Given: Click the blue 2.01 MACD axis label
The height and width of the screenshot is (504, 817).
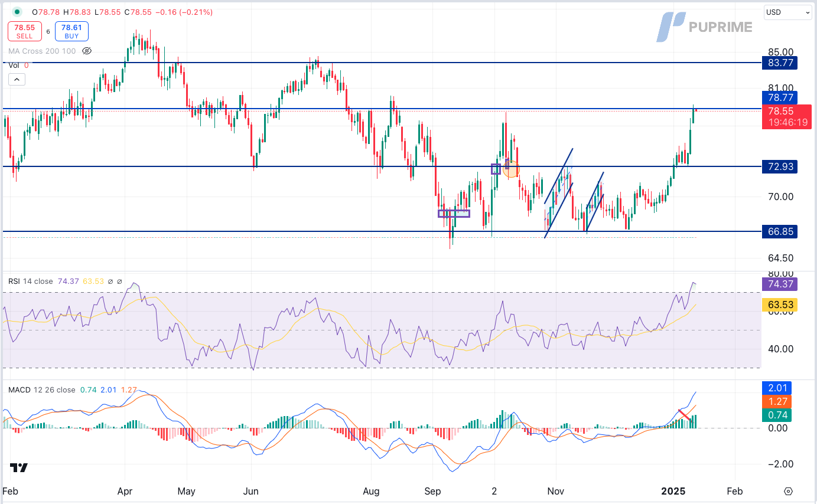Looking at the screenshot, I should (x=777, y=388).
